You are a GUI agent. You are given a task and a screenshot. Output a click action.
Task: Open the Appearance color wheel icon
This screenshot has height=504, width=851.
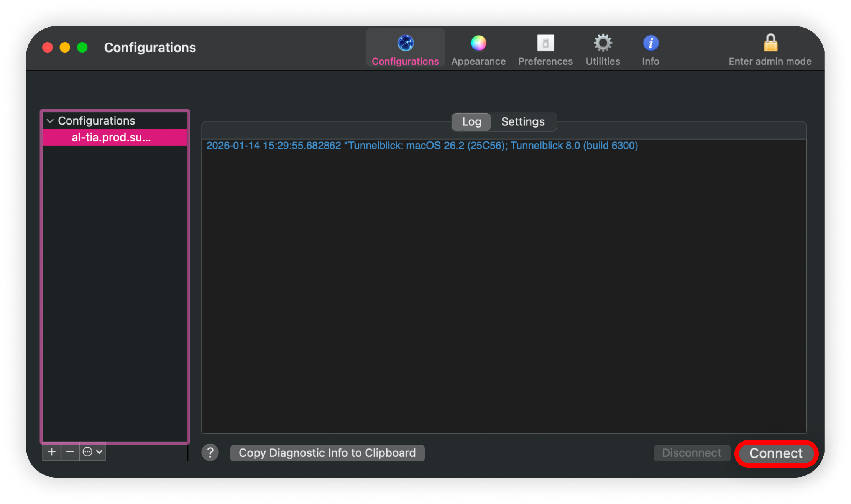click(x=478, y=43)
